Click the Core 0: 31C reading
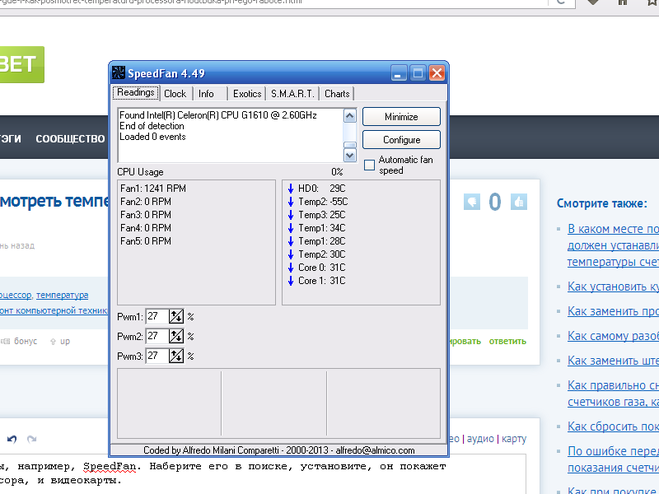Viewport: 659px width, 494px height. 322,267
